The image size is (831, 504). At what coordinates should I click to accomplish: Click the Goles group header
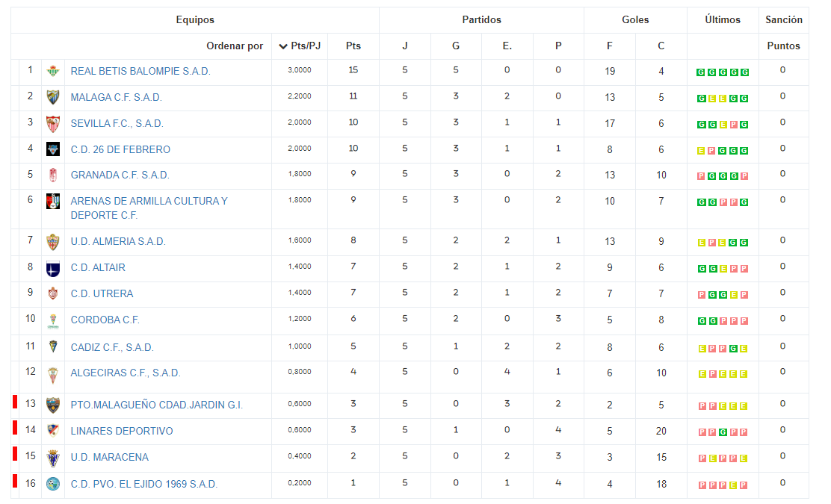tap(635, 19)
